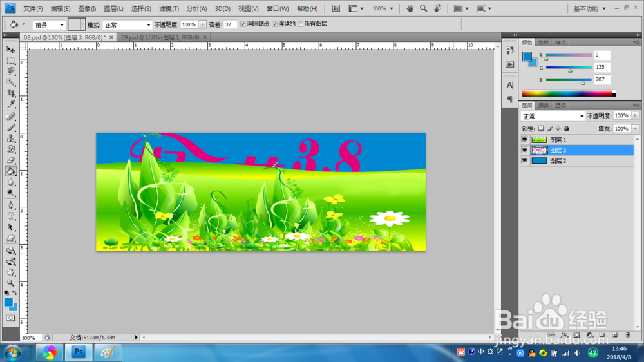Open the Character panel icon
The height and width of the screenshot is (362, 644).
click(x=509, y=85)
